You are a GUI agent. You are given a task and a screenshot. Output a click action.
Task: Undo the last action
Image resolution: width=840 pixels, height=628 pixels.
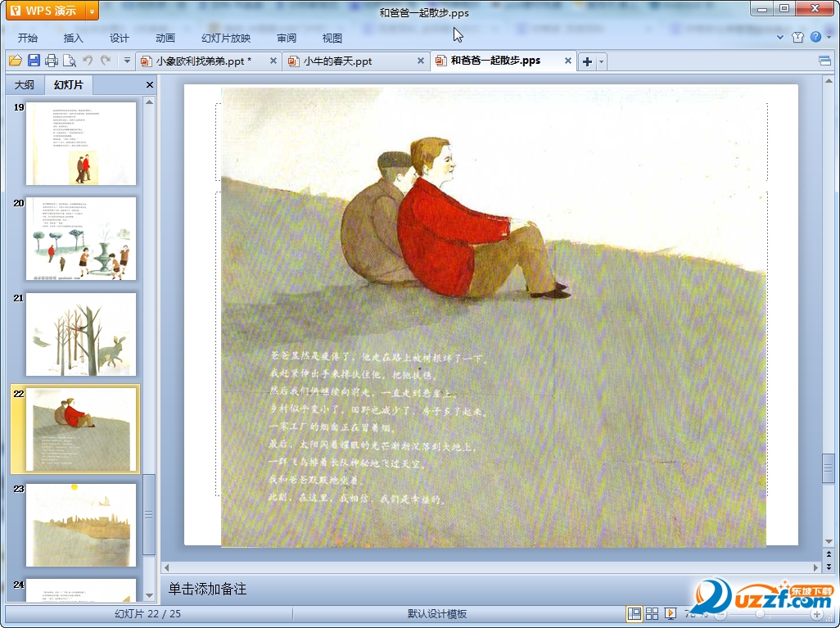(x=88, y=61)
